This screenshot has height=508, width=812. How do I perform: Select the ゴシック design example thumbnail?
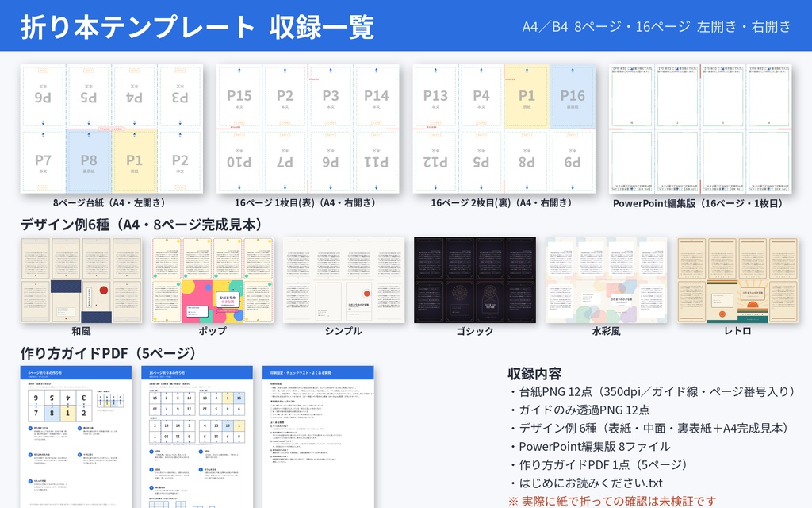(475, 280)
